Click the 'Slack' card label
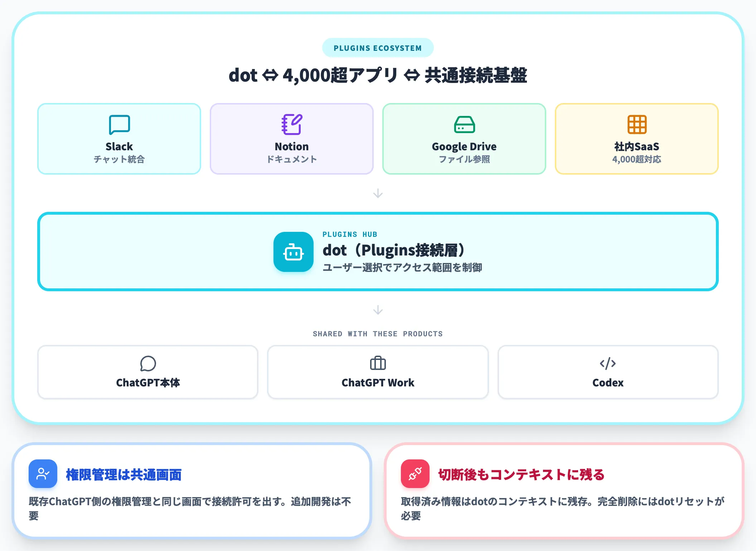 pyautogui.click(x=119, y=146)
